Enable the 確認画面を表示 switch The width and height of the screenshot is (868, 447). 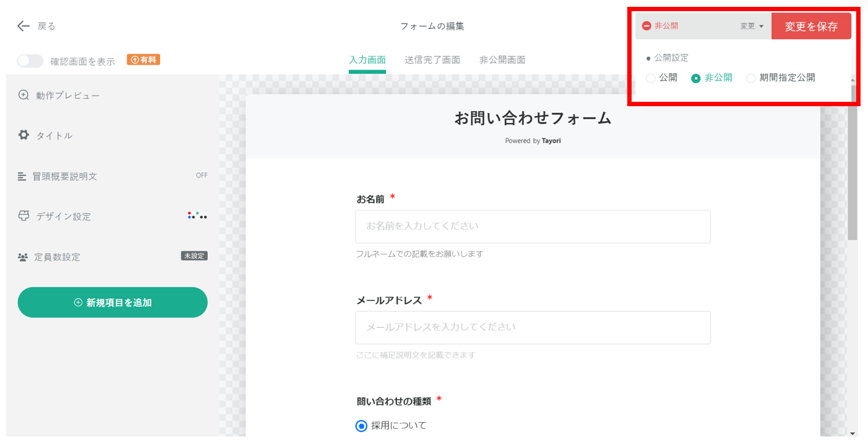pos(30,60)
